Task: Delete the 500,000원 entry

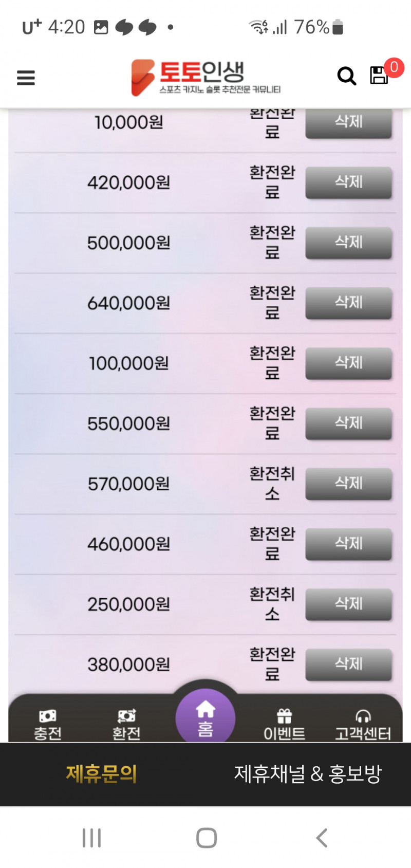Action: tap(348, 243)
